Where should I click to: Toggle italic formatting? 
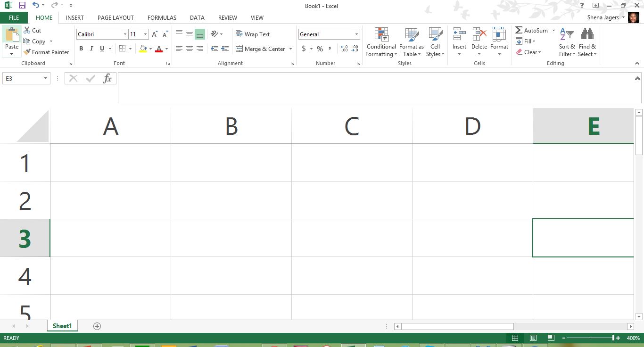[x=91, y=49]
